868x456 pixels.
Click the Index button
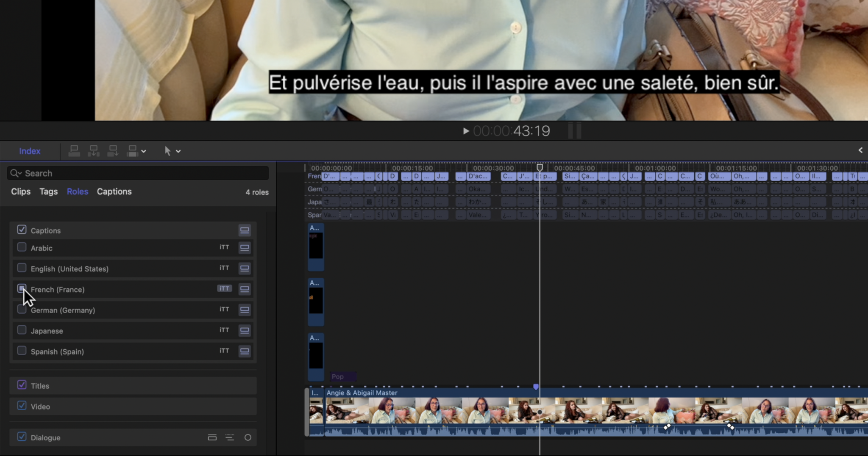[30, 151]
